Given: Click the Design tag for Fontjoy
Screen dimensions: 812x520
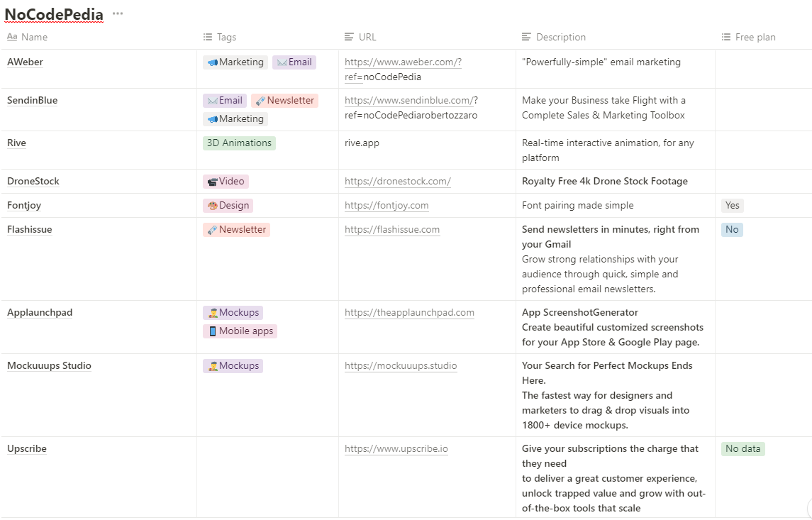Looking at the screenshot, I should coord(228,206).
